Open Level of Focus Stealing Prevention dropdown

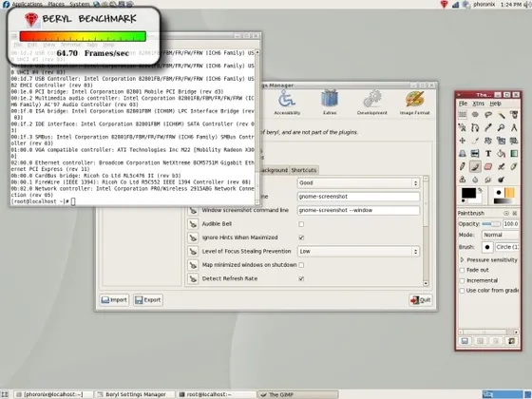pos(358,252)
